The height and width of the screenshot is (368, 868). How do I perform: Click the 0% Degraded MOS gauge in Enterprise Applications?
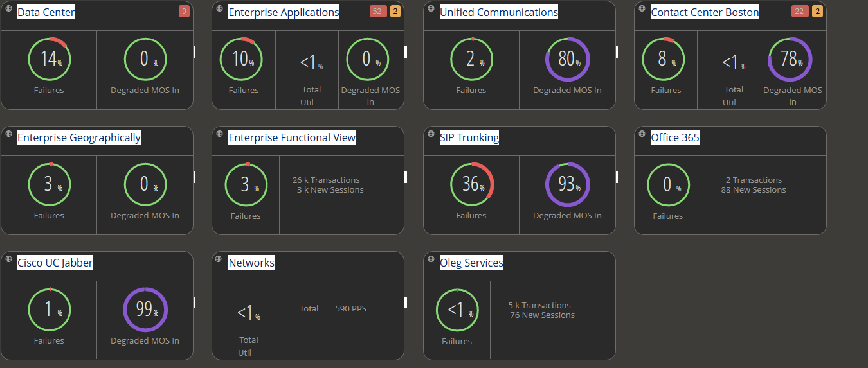click(368, 58)
